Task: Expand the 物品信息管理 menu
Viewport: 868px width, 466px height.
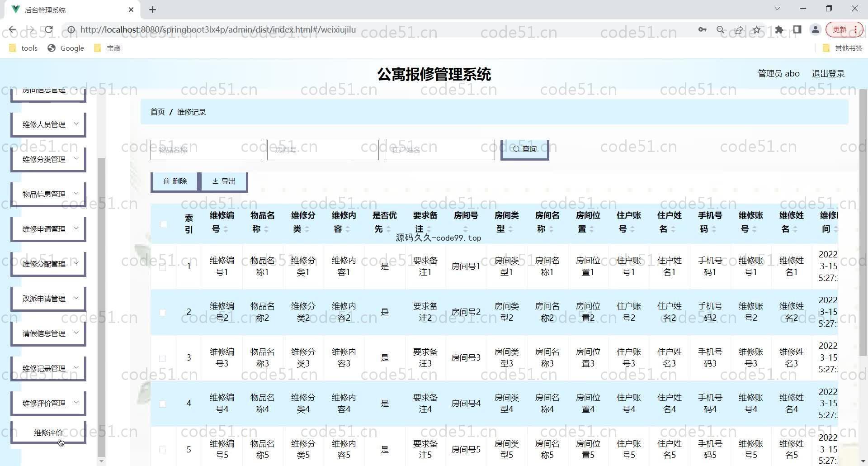Action: [48, 194]
